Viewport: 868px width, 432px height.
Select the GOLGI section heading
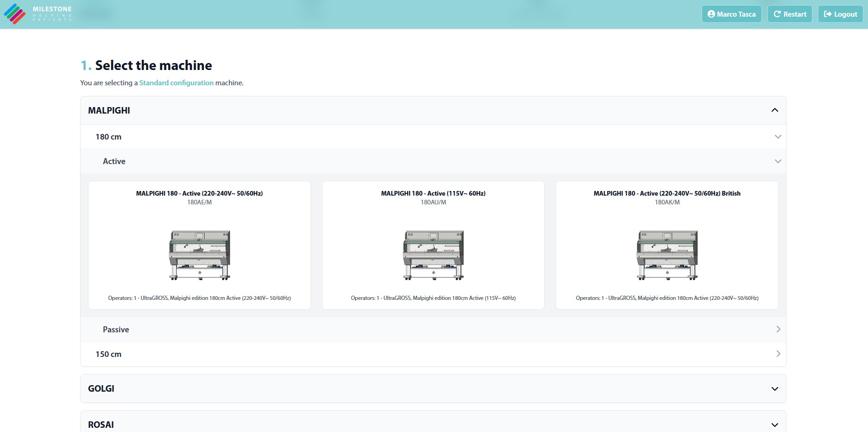point(101,388)
